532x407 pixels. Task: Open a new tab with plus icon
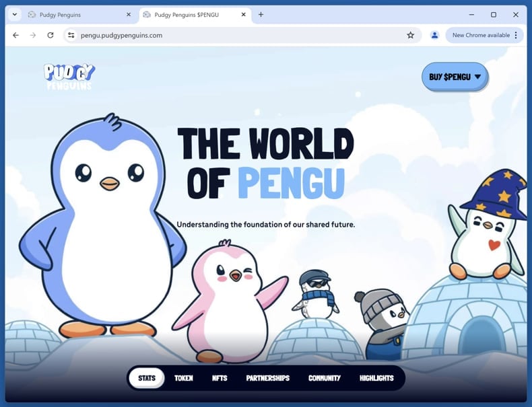point(261,15)
